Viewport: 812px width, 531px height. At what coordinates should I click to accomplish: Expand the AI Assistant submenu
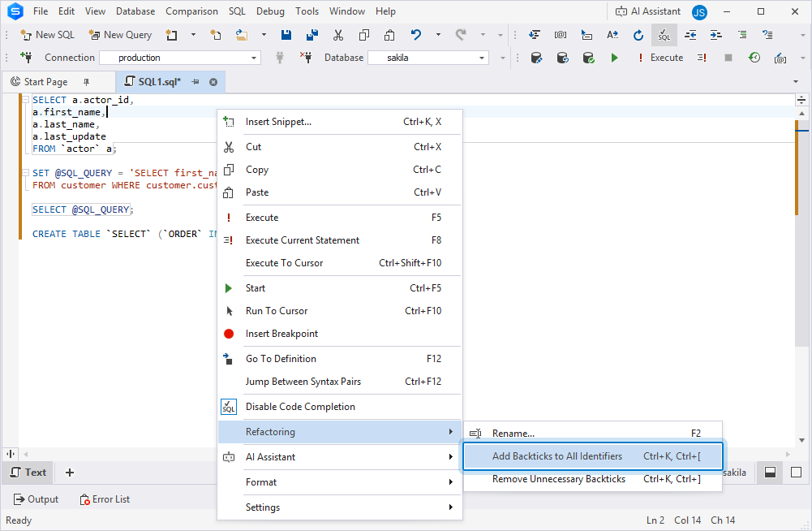339,457
